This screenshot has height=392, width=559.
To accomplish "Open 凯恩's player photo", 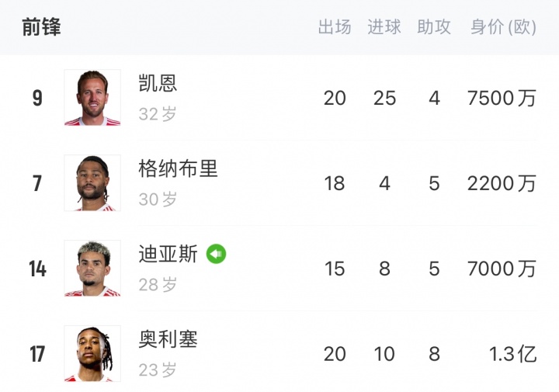I will [x=92, y=98].
